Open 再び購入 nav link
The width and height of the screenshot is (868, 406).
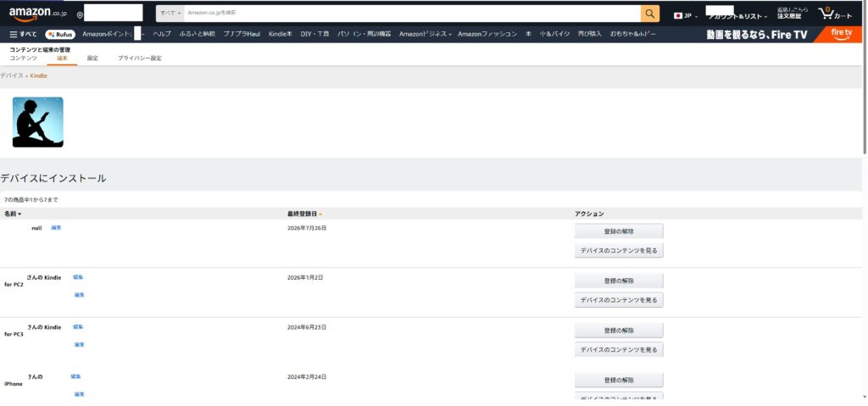[590, 35]
